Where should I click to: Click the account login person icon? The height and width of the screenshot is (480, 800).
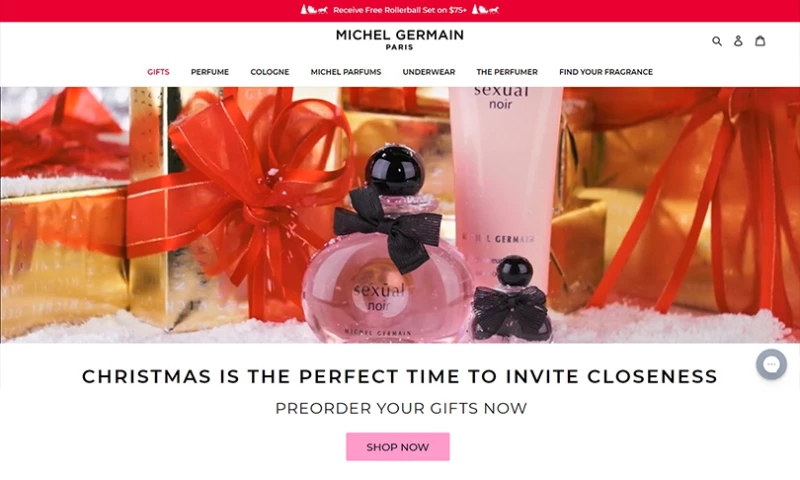pos(738,41)
